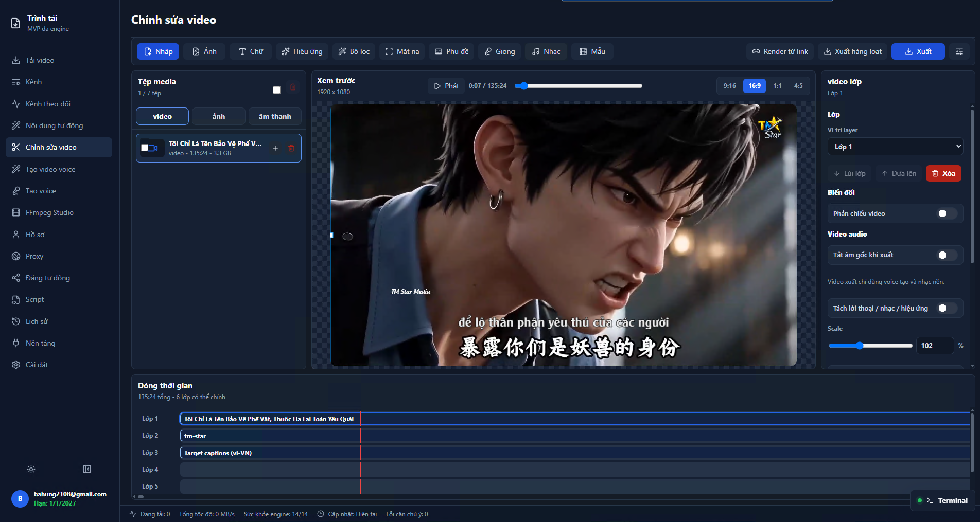
Task: Switch to video media tab
Action: point(162,116)
